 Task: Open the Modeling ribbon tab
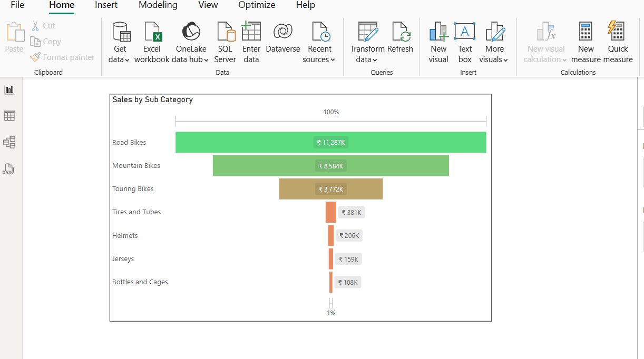click(158, 5)
